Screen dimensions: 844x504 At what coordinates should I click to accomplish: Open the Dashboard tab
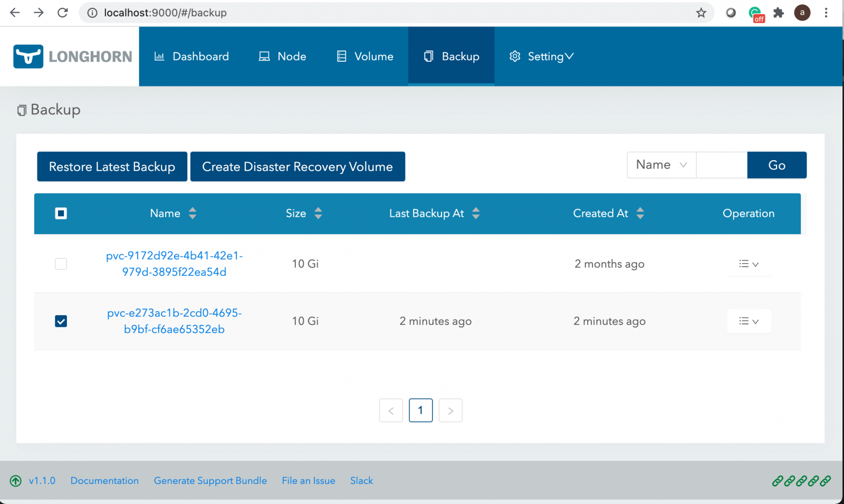click(x=191, y=56)
